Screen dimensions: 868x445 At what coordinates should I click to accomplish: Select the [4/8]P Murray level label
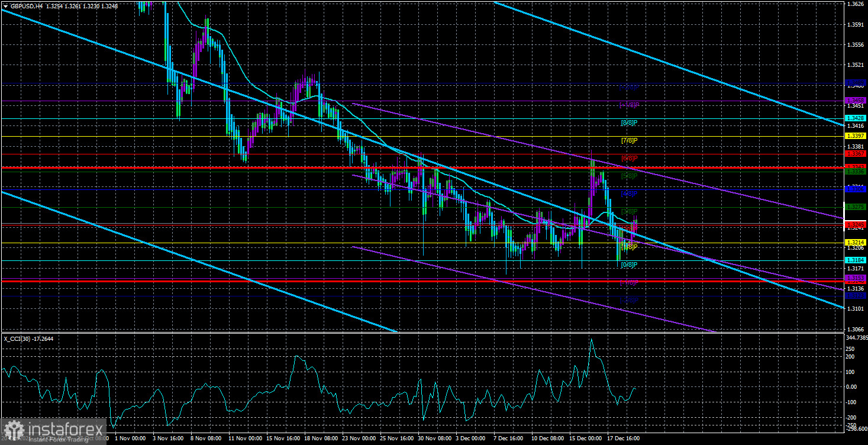629,194
